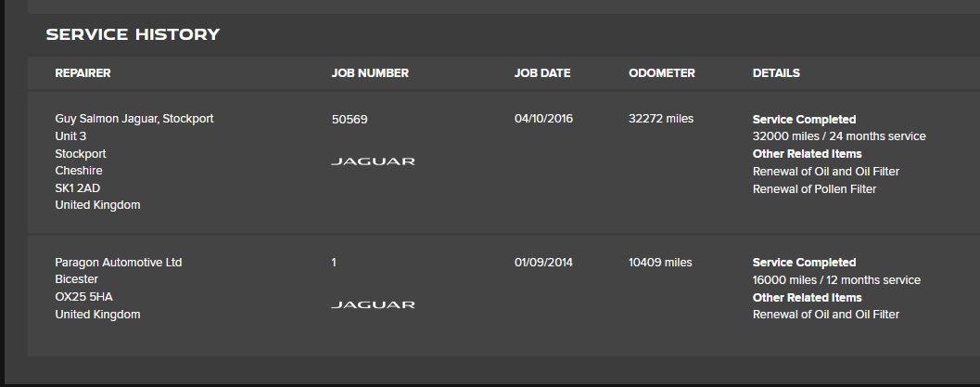980x387 pixels.
Task: Click job number 50569
Action: click(x=350, y=119)
